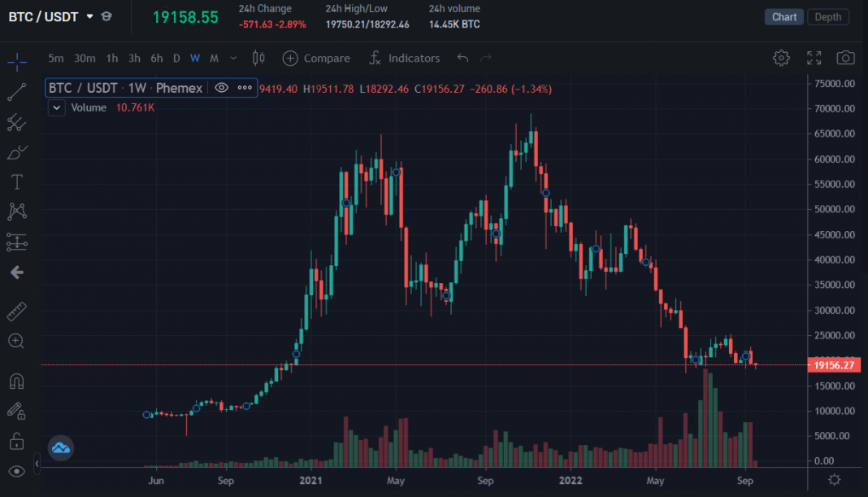
Task: Activate the zoom-in tool
Action: [x=16, y=341]
